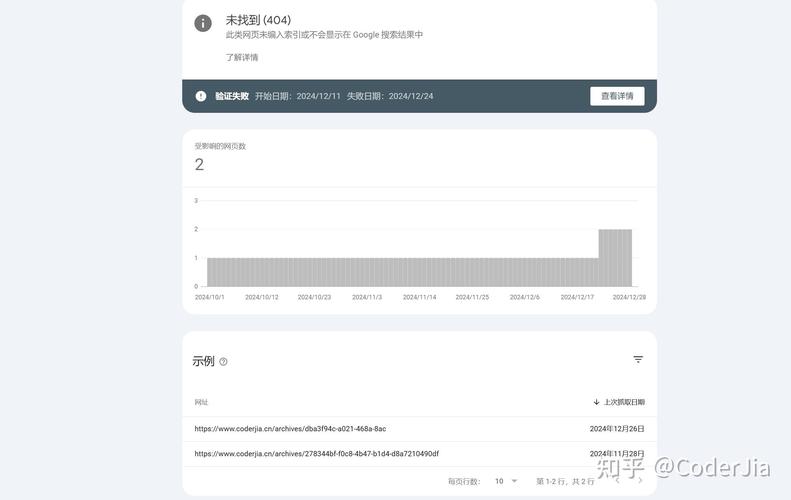The height and width of the screenshot is (500, 791).
Task: Click the 网址 column header
Action: (201, 402)
